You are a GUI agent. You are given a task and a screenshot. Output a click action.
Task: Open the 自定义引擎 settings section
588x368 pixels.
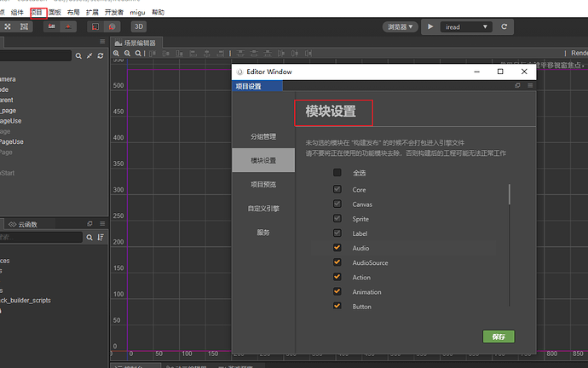pyautogui.click(x=263, y=209)
